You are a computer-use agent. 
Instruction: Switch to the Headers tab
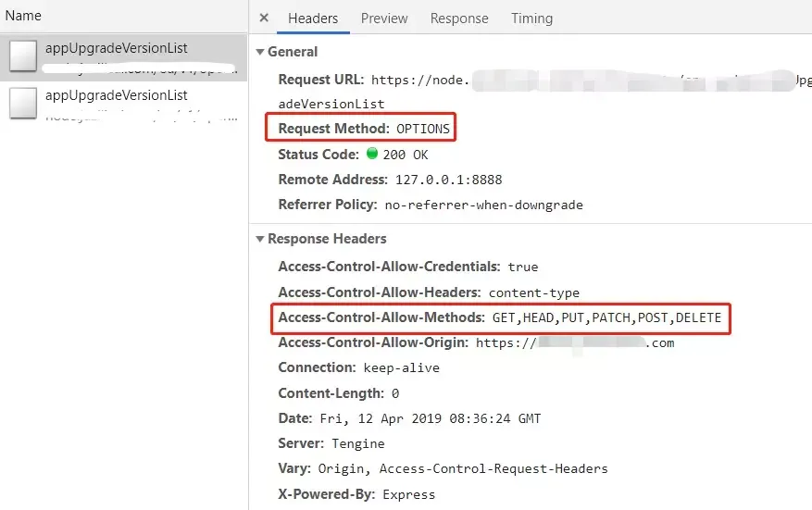point(313,19)
